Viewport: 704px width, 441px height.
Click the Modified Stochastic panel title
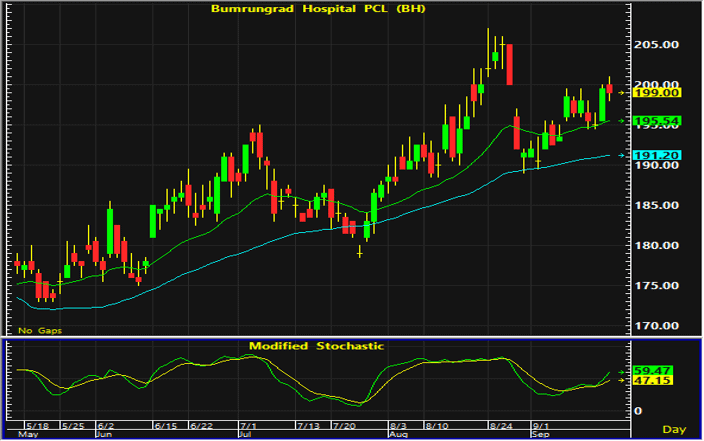[x=317, y=346]
